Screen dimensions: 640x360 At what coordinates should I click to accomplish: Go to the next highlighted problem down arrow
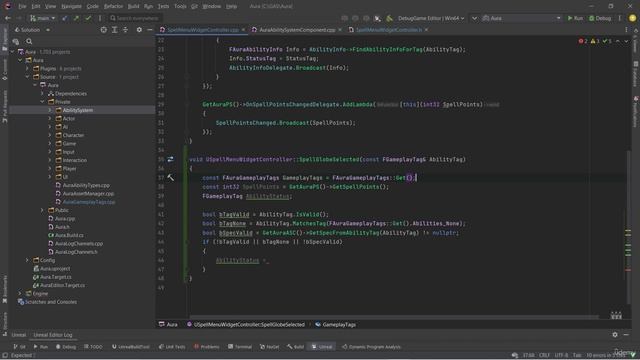[626, 41]
